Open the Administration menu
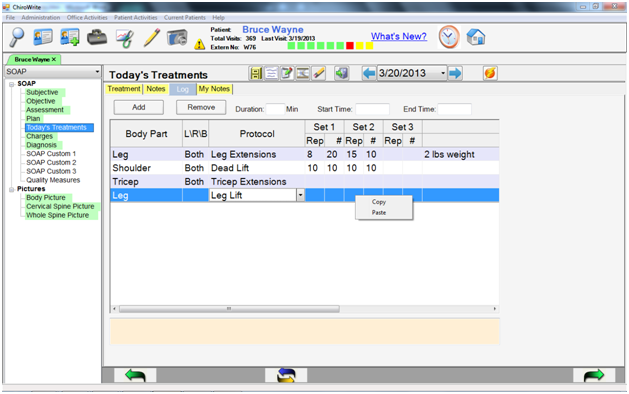The image size is (629, 394). tap(41, 18)
